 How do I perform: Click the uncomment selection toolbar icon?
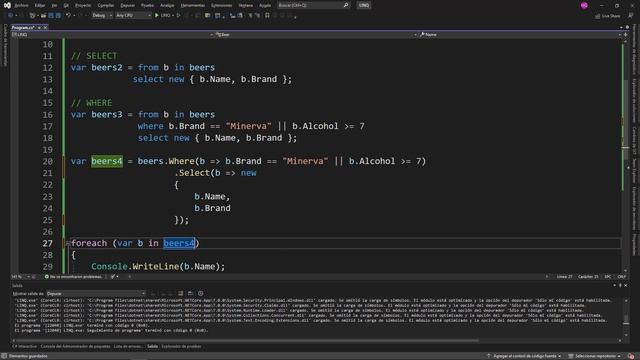(257, 16)
